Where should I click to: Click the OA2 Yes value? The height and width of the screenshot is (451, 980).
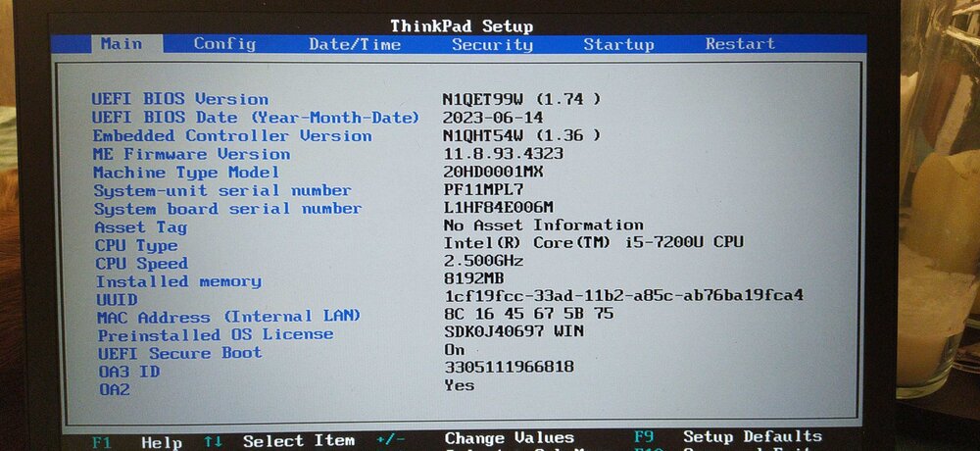(x=459, y=385)
